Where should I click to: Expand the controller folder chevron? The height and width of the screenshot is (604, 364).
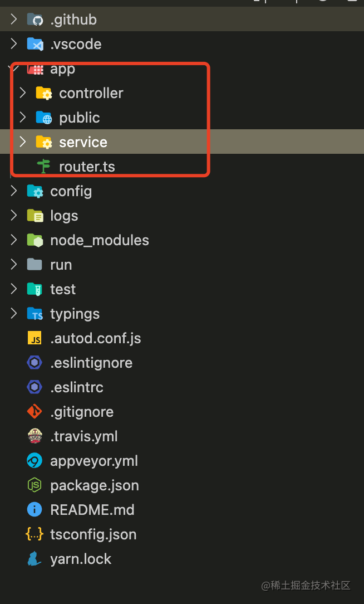(22, 93)
